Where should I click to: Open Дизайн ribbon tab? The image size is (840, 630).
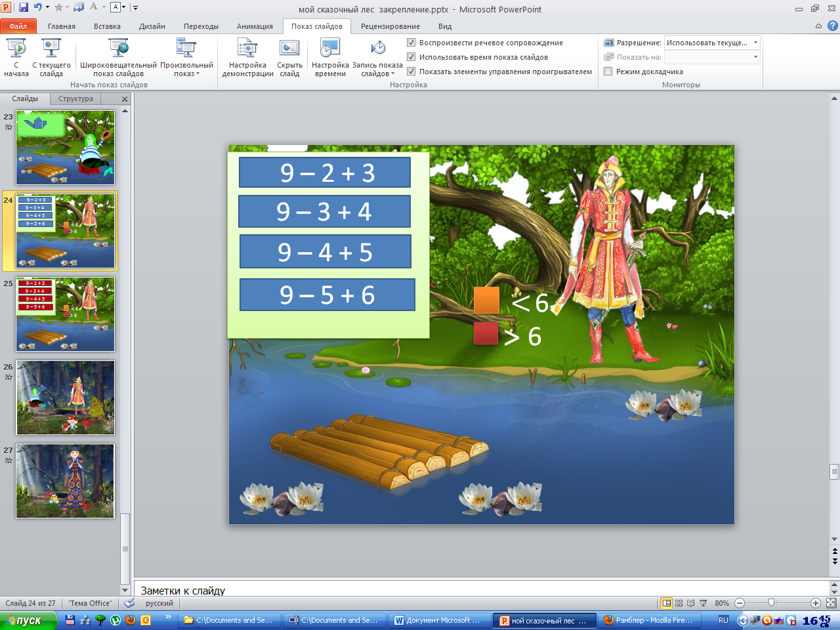[152, 26]
